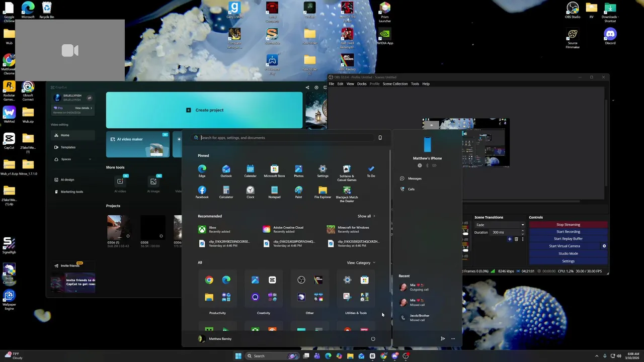The image size is (644, 362).
Task: Open Notepad pinned app
Action: click(x=274, y=192)
